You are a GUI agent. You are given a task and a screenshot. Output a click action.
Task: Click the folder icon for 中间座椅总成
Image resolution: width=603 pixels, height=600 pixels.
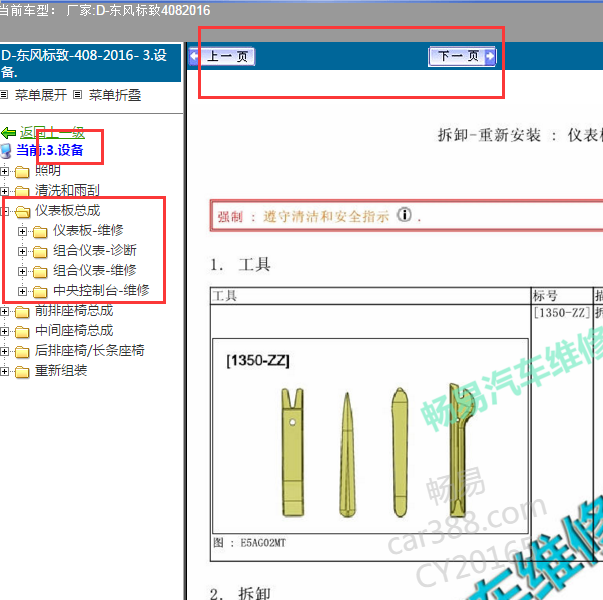22,332
